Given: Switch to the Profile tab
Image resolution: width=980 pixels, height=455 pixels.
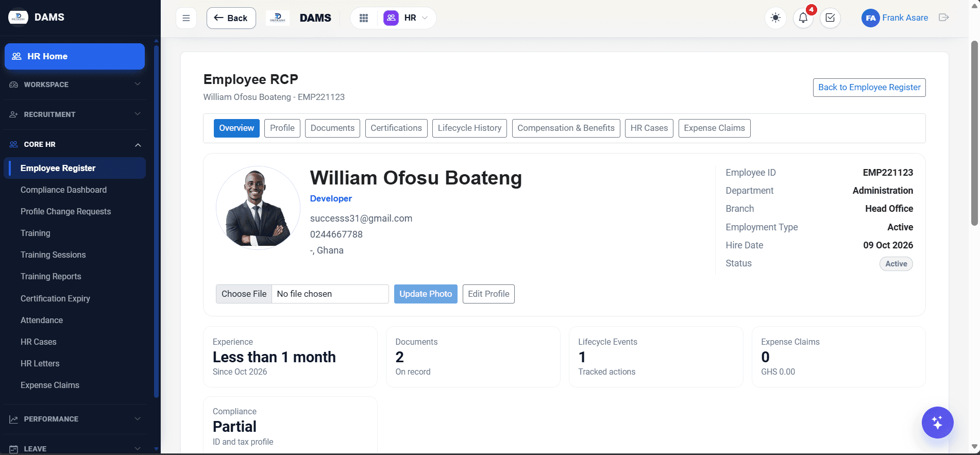Looking at the screenshot, I should point(282,128).
